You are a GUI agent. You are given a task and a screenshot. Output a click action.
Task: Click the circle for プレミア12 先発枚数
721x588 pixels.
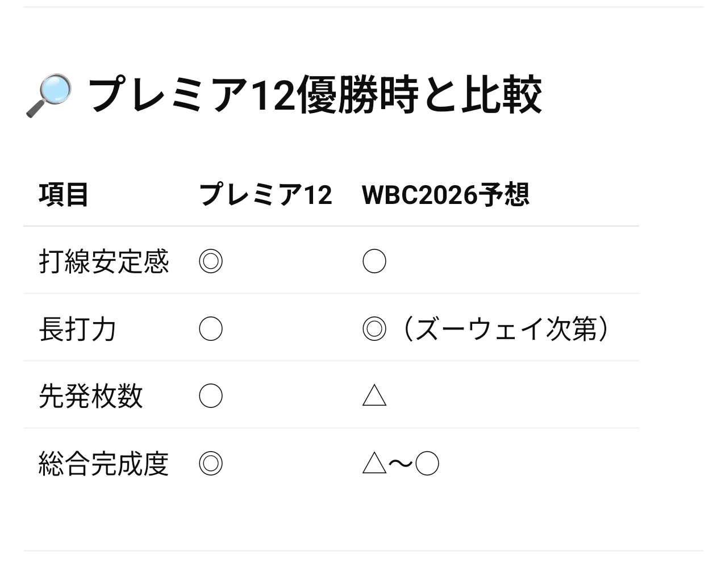pos(211,396)
